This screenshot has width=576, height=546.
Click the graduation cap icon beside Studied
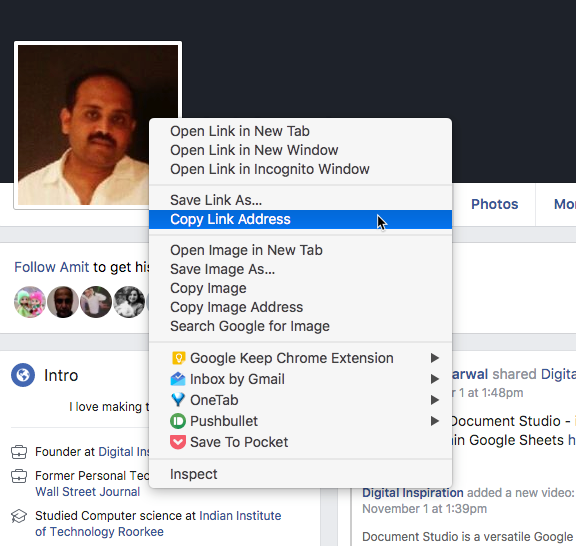coord(19,516)
